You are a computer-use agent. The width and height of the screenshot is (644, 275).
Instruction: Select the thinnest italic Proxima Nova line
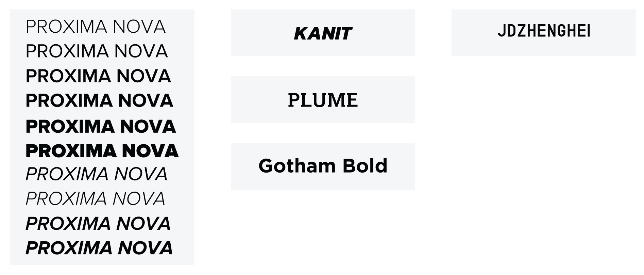[x=96, y=199]
